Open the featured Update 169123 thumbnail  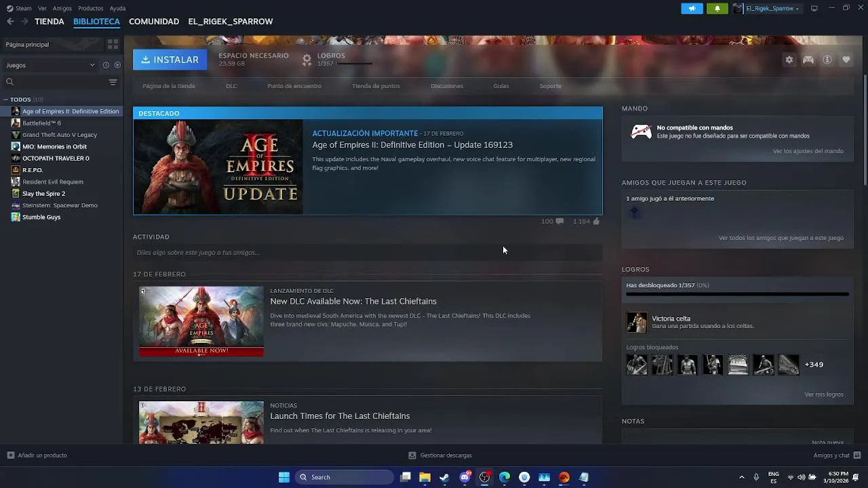(x=218, y=167)
